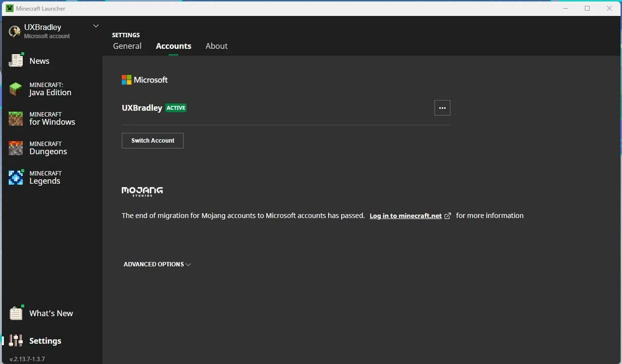Viewport: 622px width, 364px height.
Task: Switch to the General settings tab
Action: [127, 46]
